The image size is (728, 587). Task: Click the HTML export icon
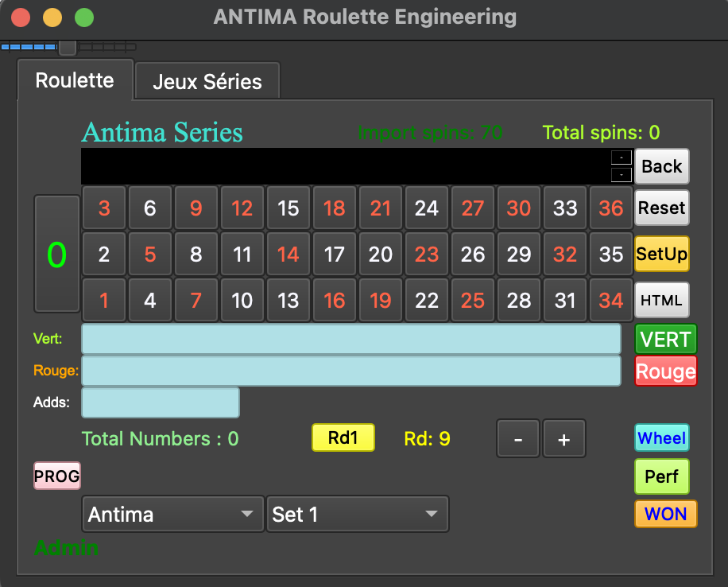point(661,300)
